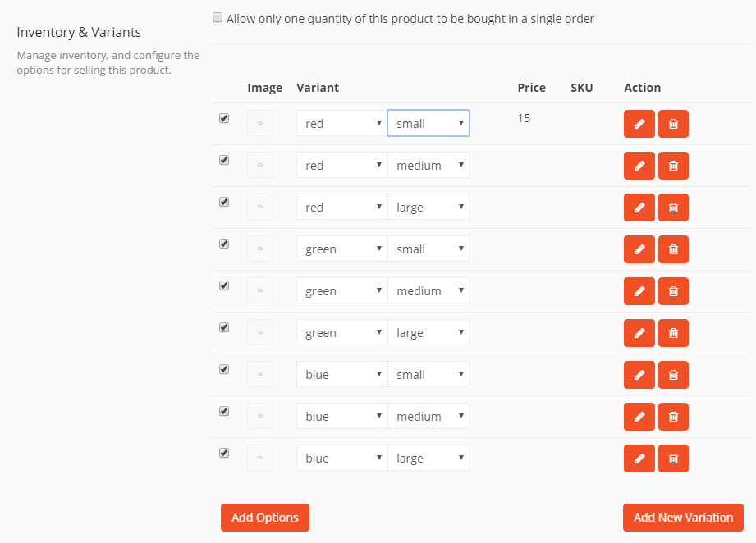Delete the red medium variant
Image resolution: width=756 pixels, height=543 pixels.
[673, 166]
